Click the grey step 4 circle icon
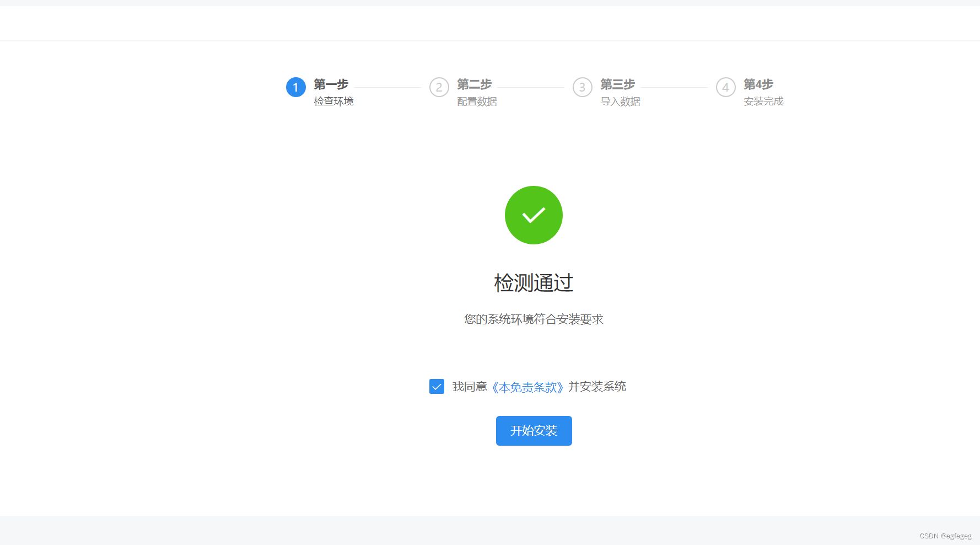980x545 pixels. click(725, 87)
